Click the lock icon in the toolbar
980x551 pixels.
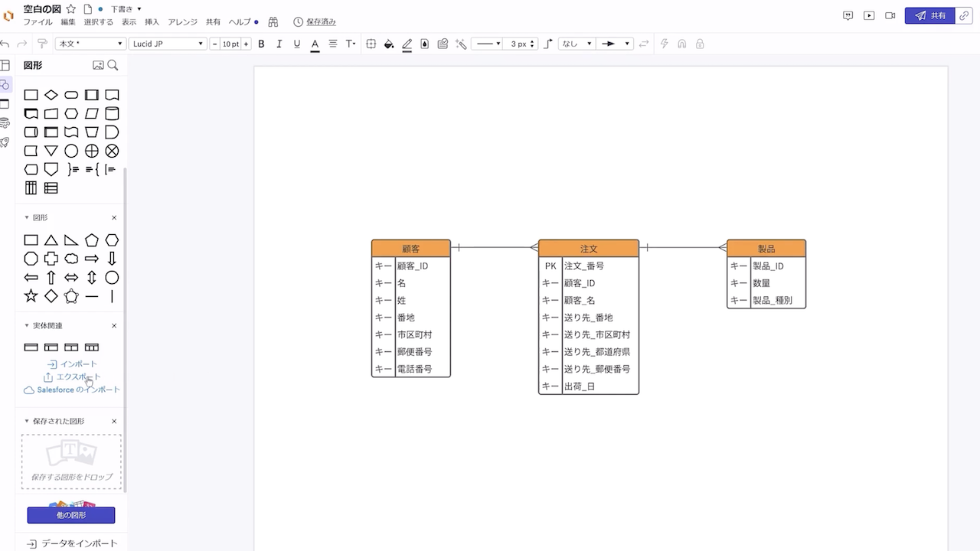coord(699,44)
